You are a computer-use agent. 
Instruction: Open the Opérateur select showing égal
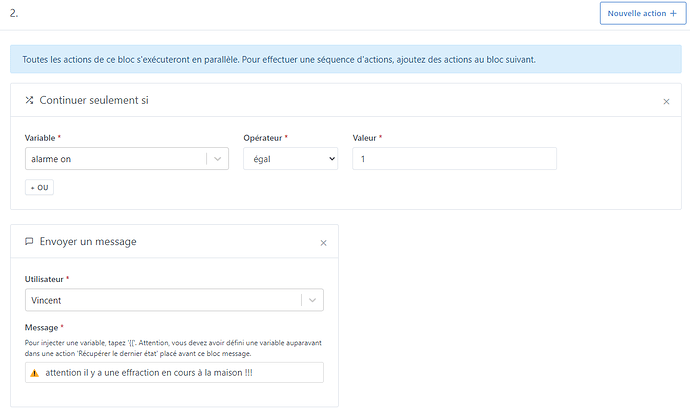(x=290, y=158)
